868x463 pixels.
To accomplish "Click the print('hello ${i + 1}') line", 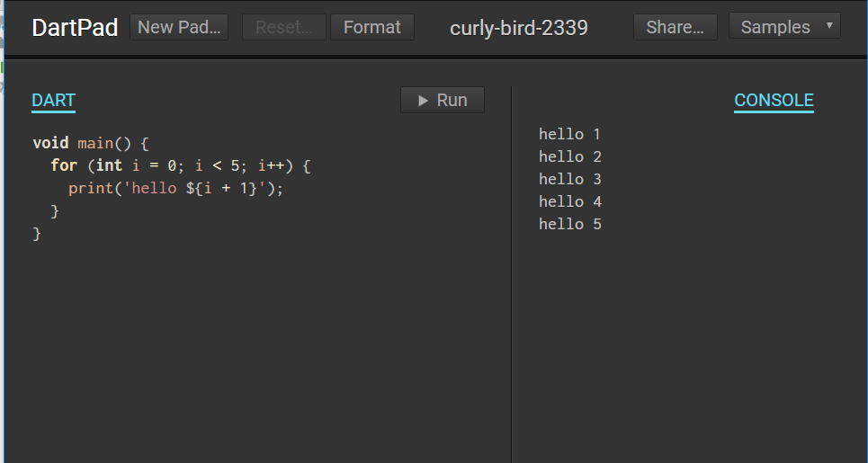I will click(x=175, y=188).
